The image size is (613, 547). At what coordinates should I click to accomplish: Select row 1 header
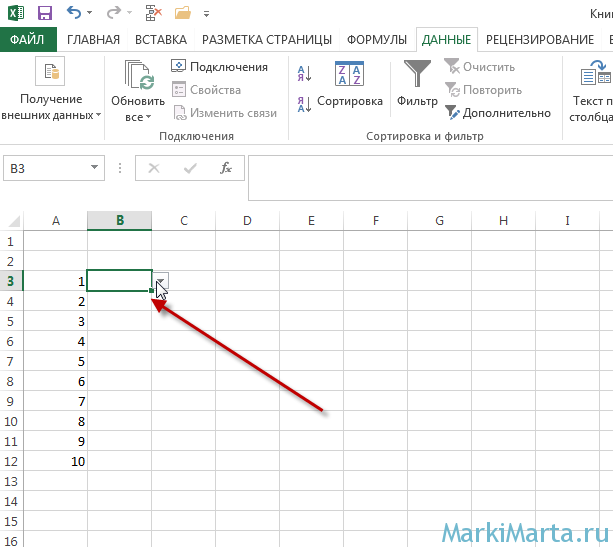click(x=11, y=241)
